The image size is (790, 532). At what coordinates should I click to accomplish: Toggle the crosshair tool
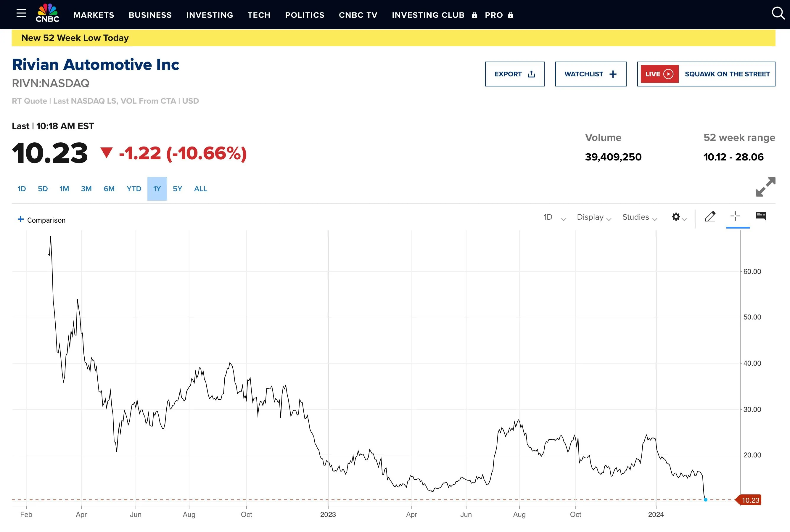735,216
